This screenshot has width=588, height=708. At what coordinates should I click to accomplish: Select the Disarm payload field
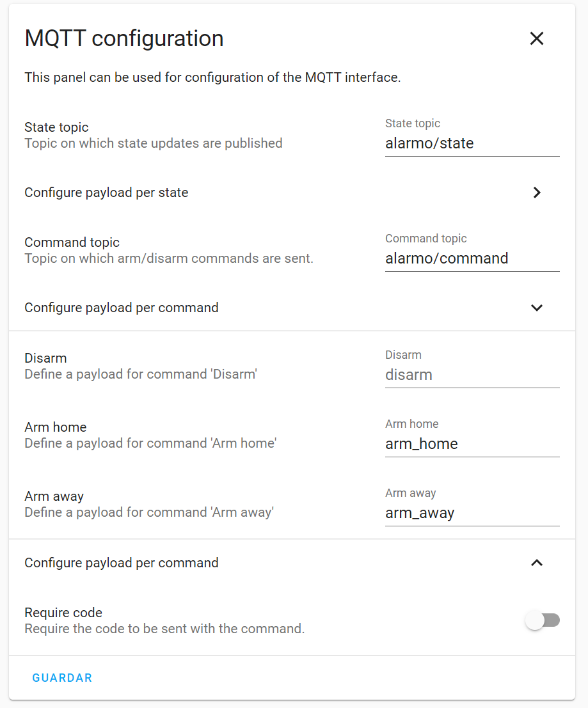point(472,375)
